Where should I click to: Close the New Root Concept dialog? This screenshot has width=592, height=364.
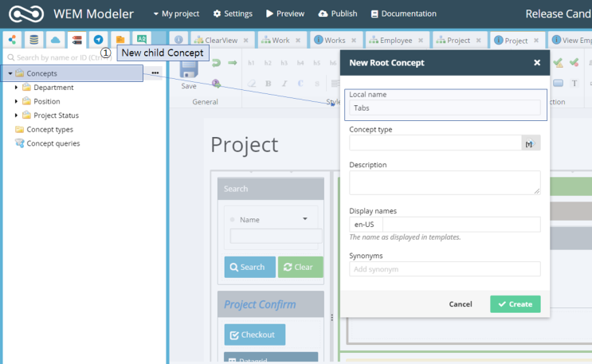click(x=537, y=63)
